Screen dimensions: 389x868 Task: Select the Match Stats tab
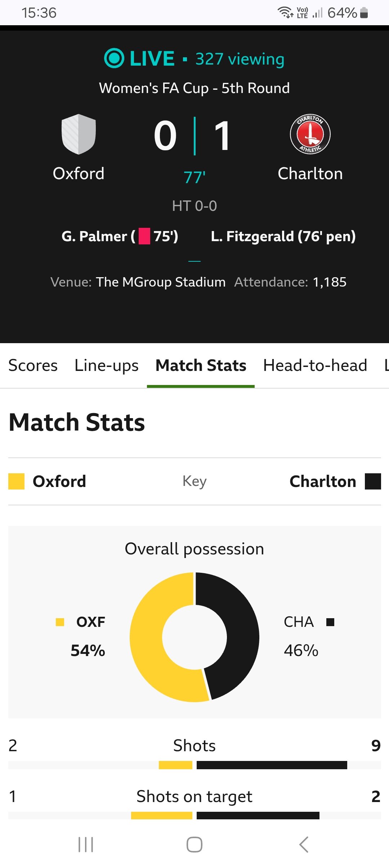tap(201, 365)
